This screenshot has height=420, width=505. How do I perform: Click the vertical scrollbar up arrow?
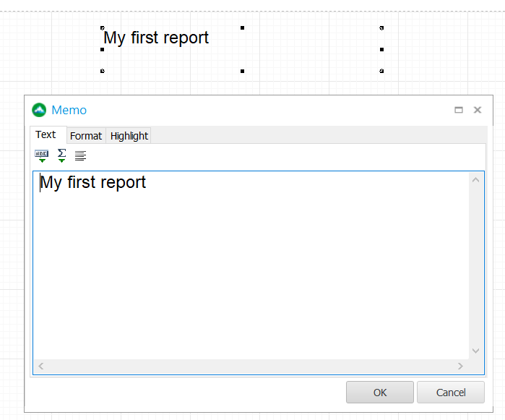[x=475, y=180]
